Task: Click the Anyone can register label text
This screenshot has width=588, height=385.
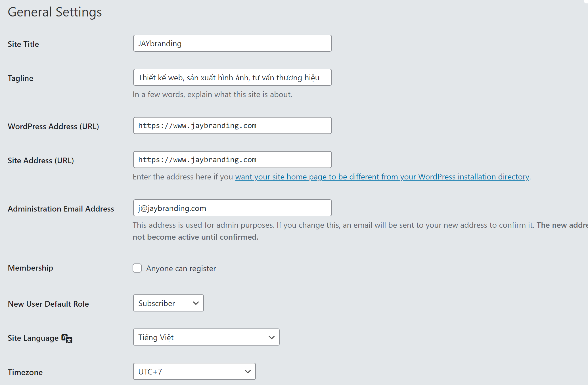Action: tap(181, 269)
